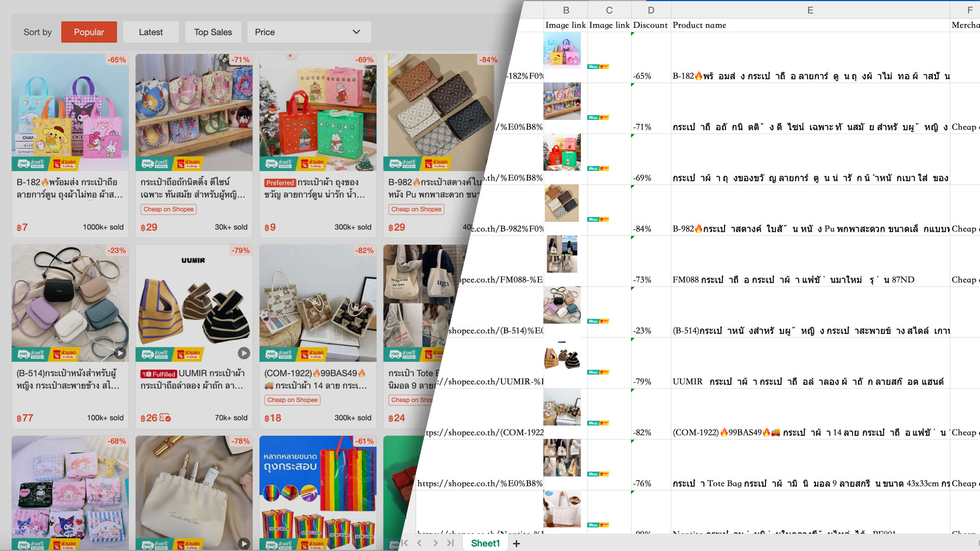The image size is (980, 551).
Task: Switch to the Sheet1 tab
Action: [485, 543]
